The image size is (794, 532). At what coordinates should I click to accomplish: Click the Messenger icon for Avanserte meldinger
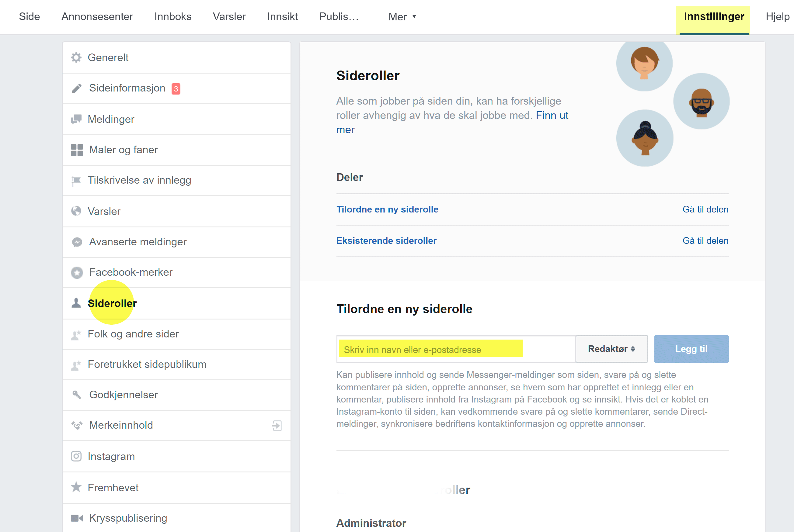coord(77,242)
